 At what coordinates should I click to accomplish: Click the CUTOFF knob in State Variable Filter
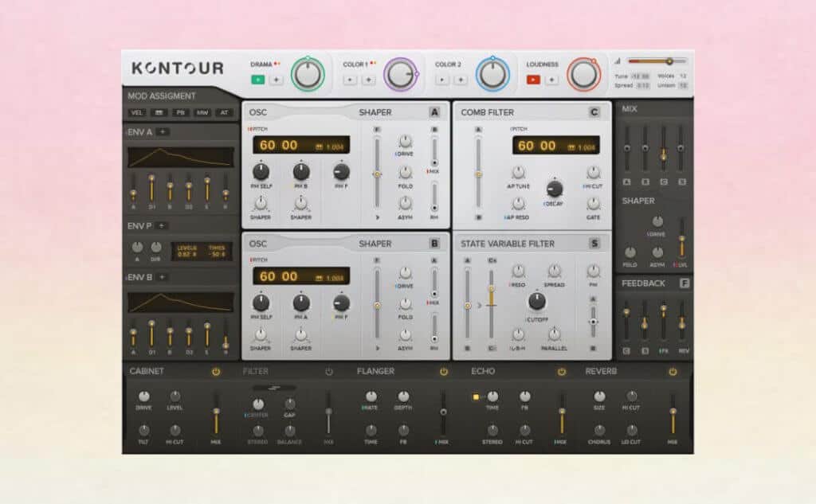(536, 301)
